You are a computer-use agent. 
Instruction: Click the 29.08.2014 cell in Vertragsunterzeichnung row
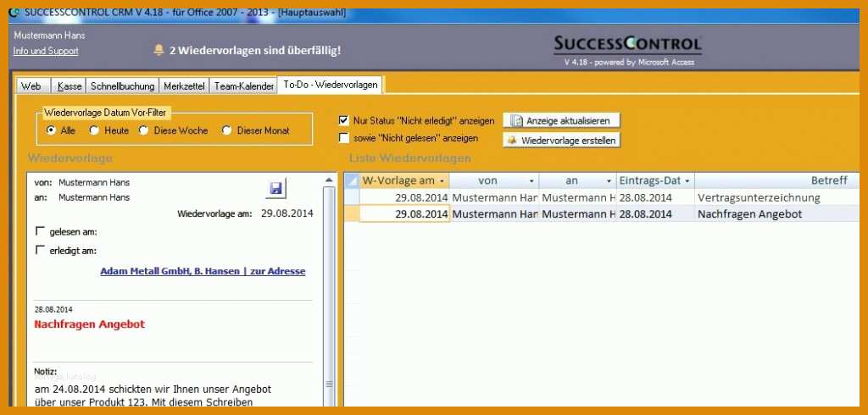pyautogui.click(x=404, y=197)
